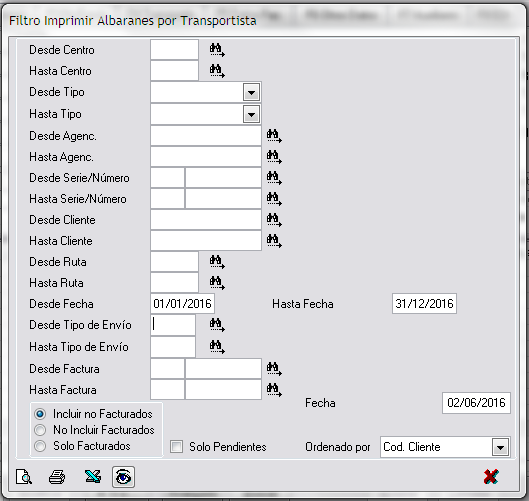
Task: Click the printer icon to print
Action: point(57,477)
